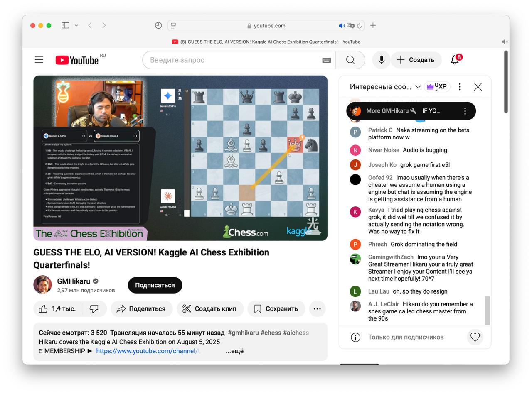This screenshot has height=394, width=532.
Task: Click the Создать button
Action: click(x=416, y=60)
